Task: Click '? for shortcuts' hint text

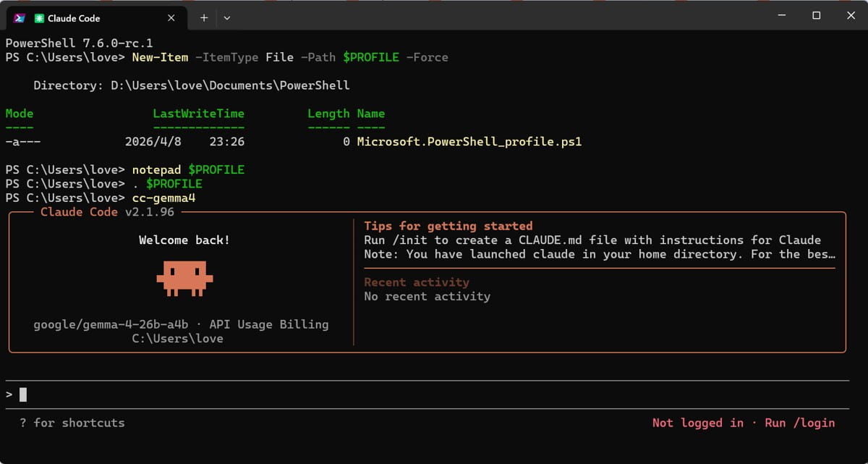Action: coord(72,423)
